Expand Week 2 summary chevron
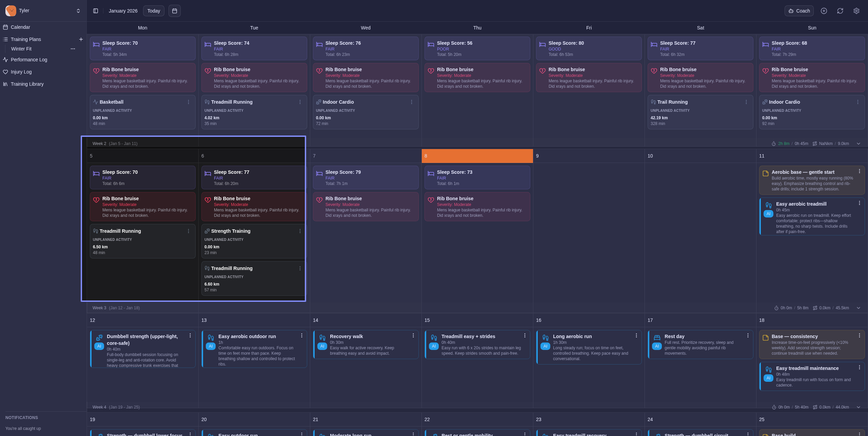The image size is (868, 436). (x=859, y=144)
